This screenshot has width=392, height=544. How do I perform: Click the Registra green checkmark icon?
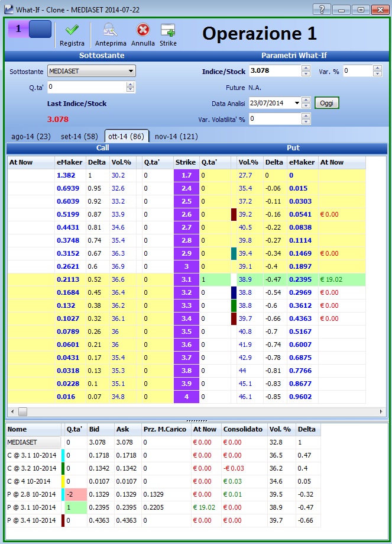coord(72,30)
